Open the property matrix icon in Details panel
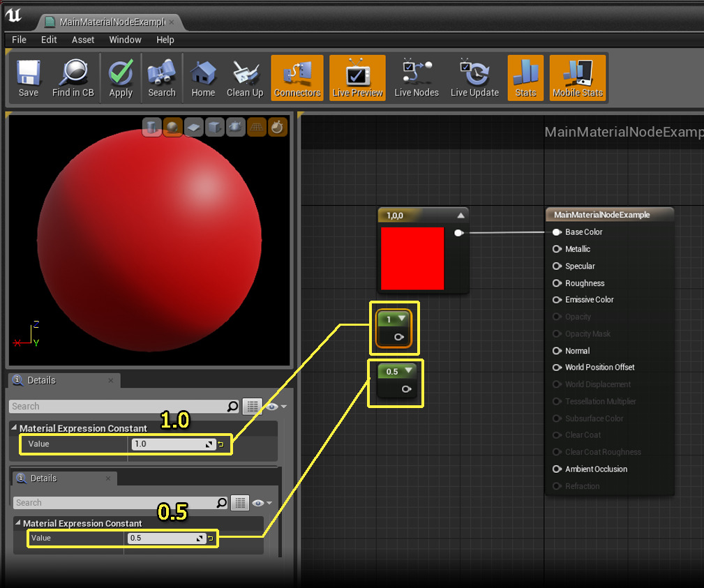The image size is (704, 588). click(x=252, y=406)
